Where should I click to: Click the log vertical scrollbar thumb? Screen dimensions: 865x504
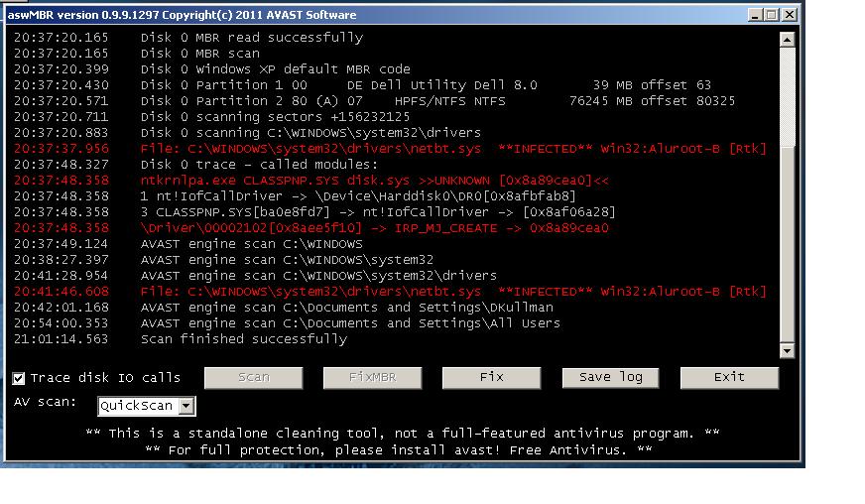(x=788, y=243)
